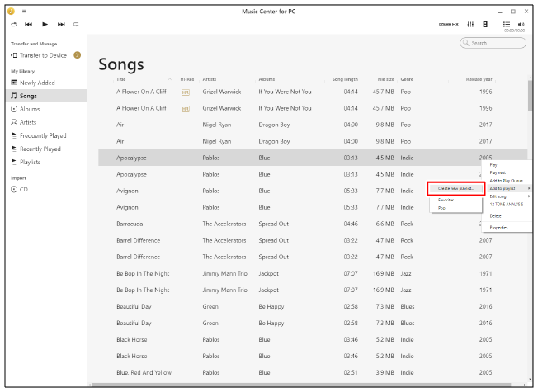This screenshot has height=392, width=538.
Task: Open the play queue list icon
Action: pyautogui.click(x=506, y=25)
